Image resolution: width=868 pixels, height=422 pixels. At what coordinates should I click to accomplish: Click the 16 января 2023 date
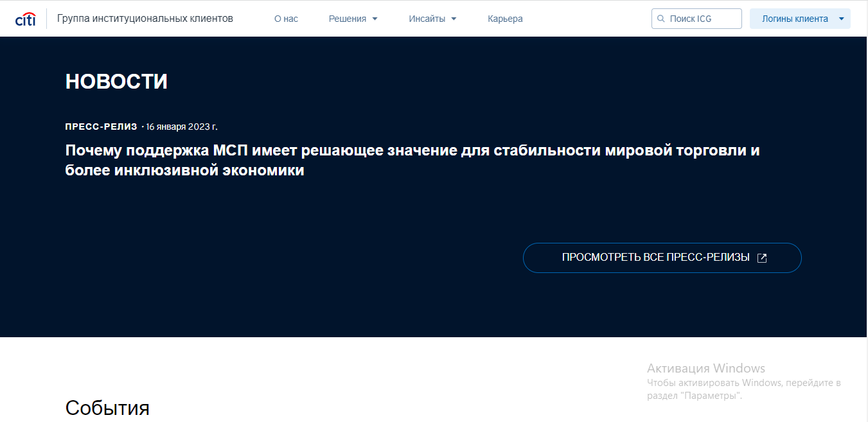coord(182,127)
